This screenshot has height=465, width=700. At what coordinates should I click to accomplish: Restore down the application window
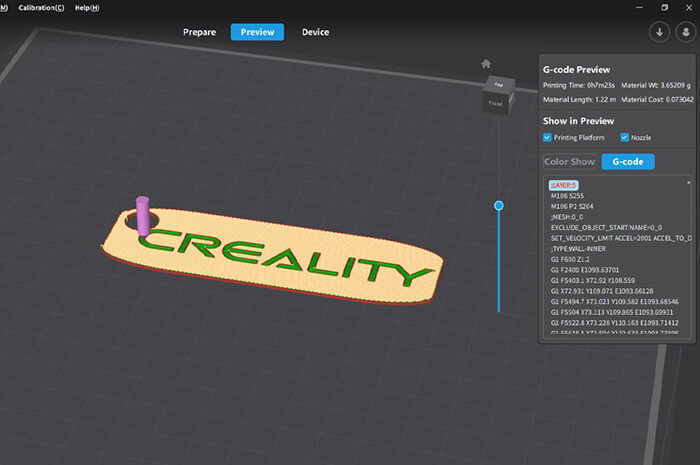664,8
